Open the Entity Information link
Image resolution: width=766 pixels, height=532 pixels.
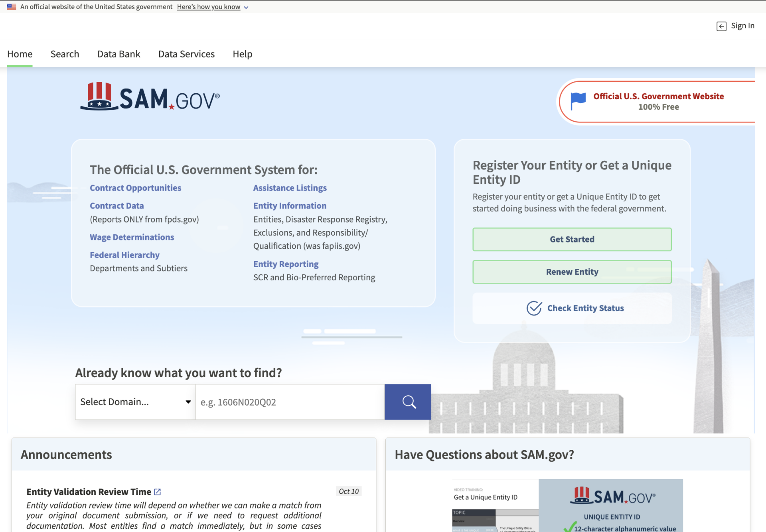[x=290, y=206]
